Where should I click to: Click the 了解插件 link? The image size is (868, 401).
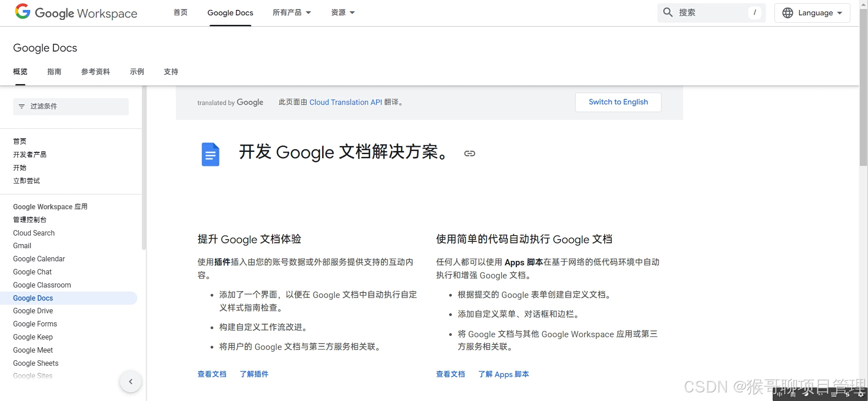click(254, 374)
